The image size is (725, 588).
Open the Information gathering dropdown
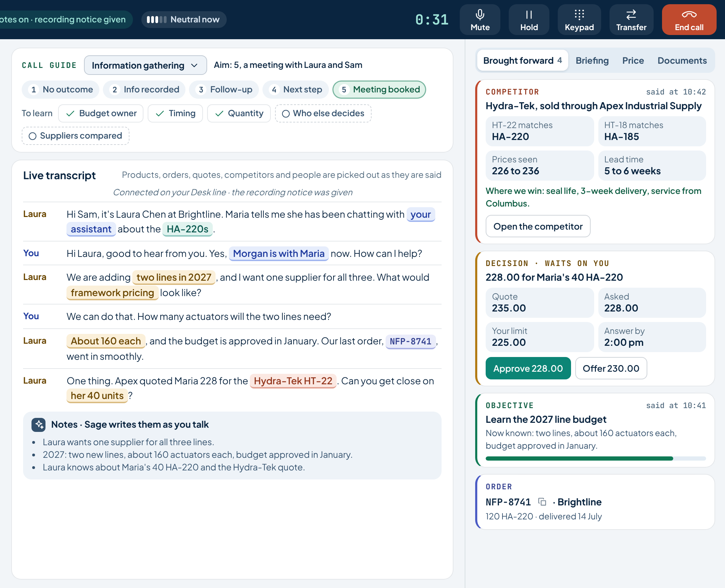[x=145, y=65]
